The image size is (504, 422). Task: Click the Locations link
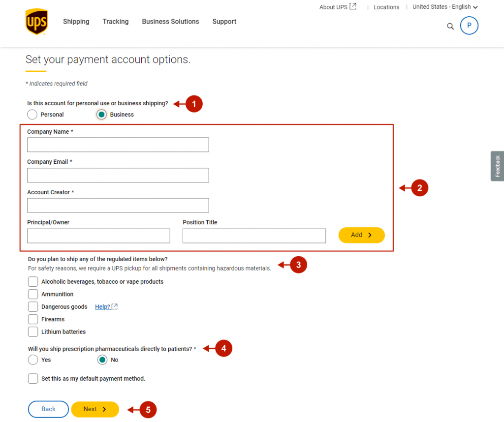386,7
